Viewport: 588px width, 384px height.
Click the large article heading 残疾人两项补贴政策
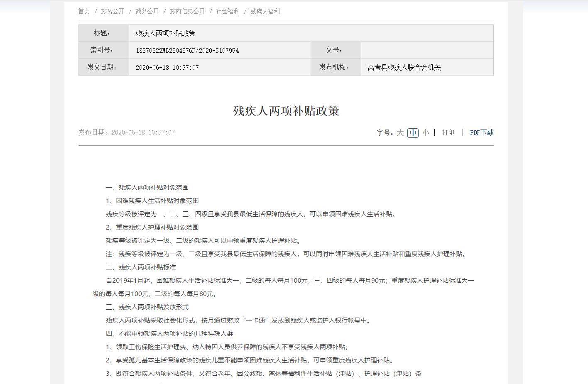286,111
